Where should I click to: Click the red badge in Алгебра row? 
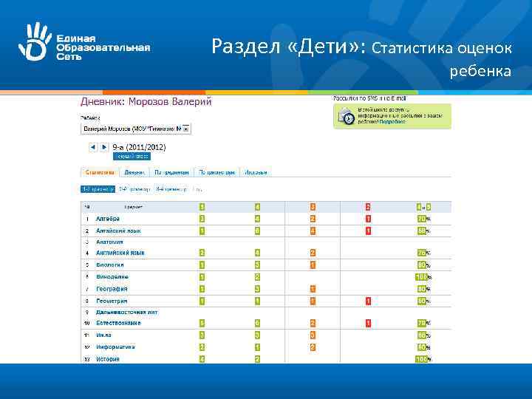[x=368, y=219]
